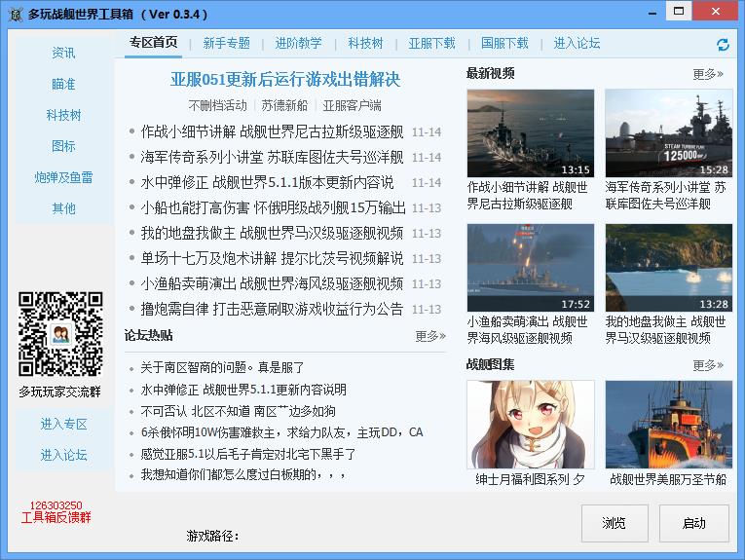Screen dimensions: 745x560
Task: Switch to the 新手专题 tab
Action: tap(226, 44)
